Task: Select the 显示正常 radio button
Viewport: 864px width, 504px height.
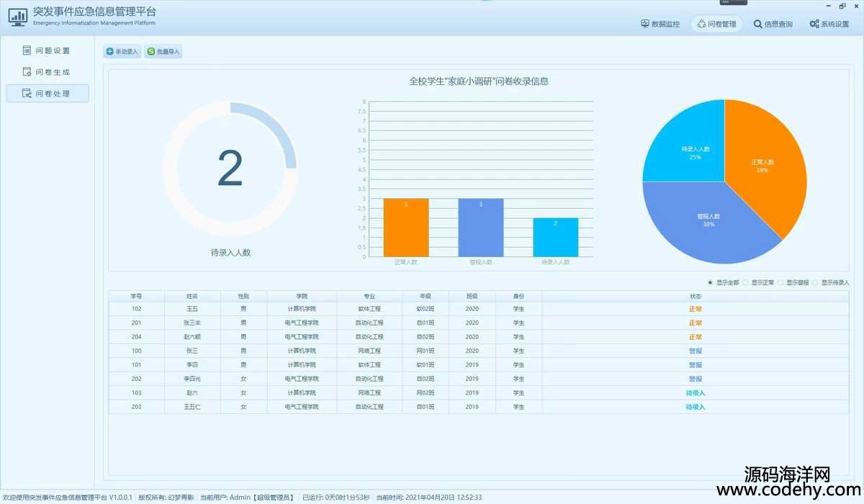Action: click(745, 282)
